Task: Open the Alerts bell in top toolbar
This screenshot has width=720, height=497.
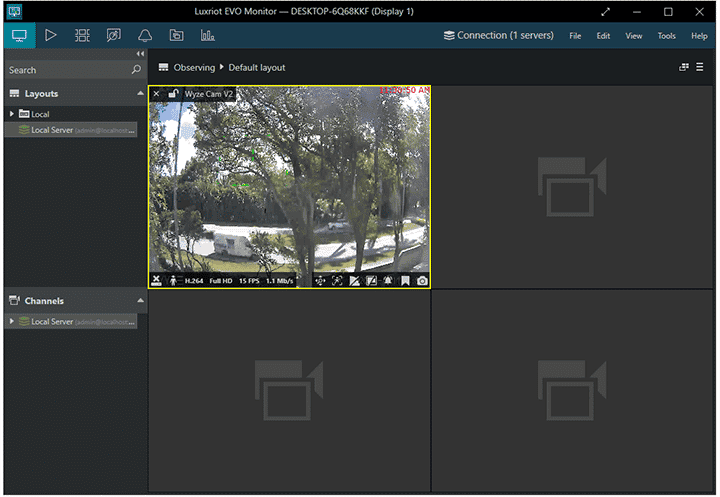Action: tap(145, 35)
